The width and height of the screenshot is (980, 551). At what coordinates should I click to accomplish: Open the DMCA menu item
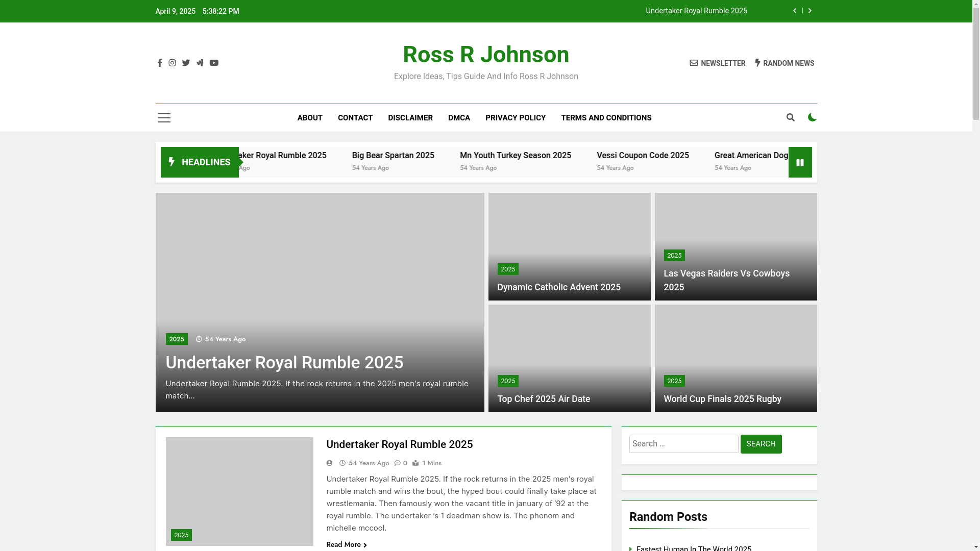pyautogui.click(x=459, y=118)
